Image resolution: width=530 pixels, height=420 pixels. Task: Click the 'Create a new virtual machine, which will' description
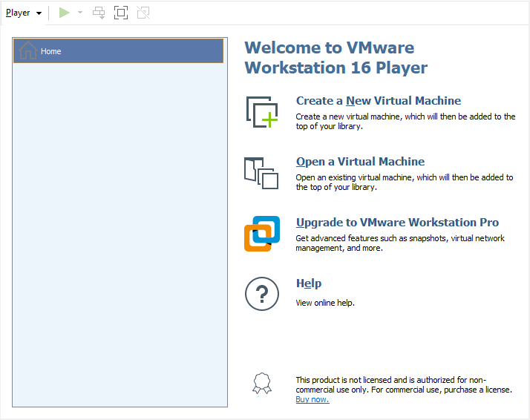[405, 121]
